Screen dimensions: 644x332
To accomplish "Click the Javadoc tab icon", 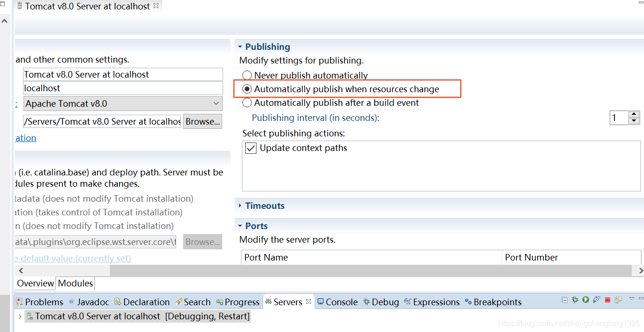I will coord(72,302).
